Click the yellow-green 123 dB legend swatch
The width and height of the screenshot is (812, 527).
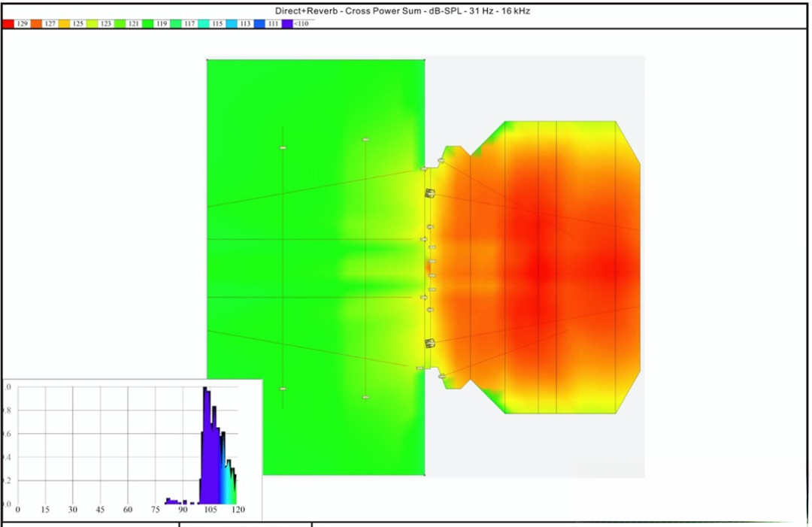(92, 24)
